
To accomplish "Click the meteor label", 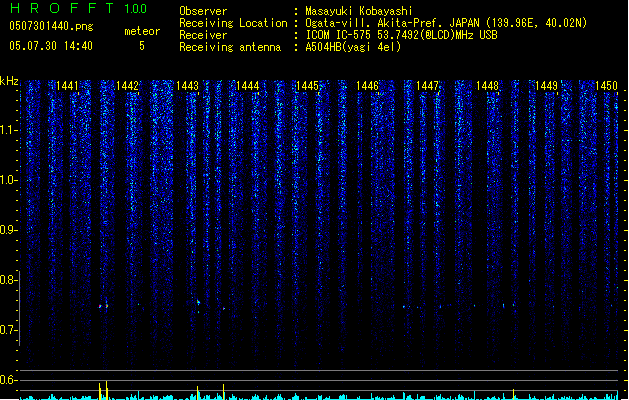I will 142,31.
